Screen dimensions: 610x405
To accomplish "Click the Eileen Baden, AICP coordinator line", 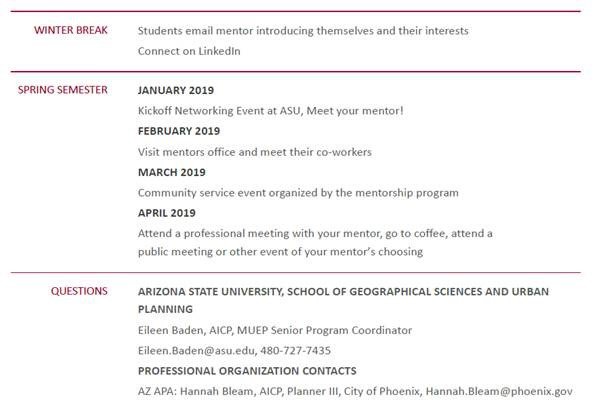I will pos(275,330).
